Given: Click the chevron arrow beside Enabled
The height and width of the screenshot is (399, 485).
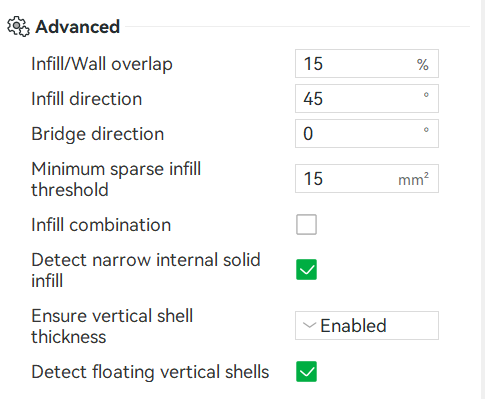Looking at the screenshot, I should coord(309,325).
